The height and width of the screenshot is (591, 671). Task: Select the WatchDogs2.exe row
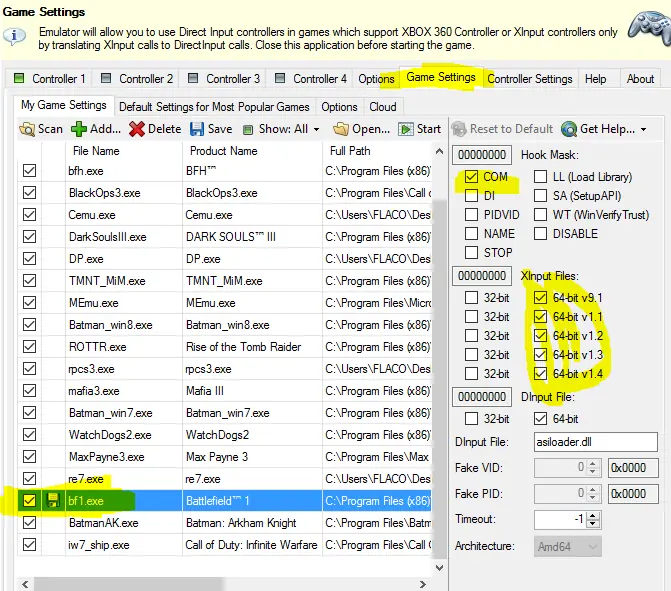pyautogui.click(x=225, y=435)
